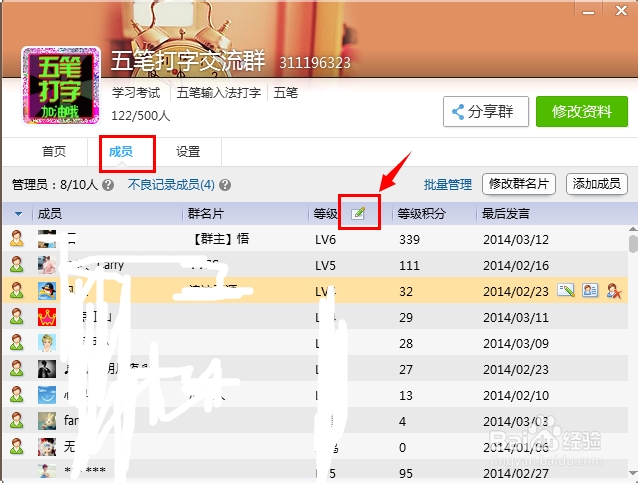The height and width of the screenshot is (483, 638).
Task: Click black-and-white avatar on 2014/02/23 row with 27 points
Action: (x=47, y=369)
